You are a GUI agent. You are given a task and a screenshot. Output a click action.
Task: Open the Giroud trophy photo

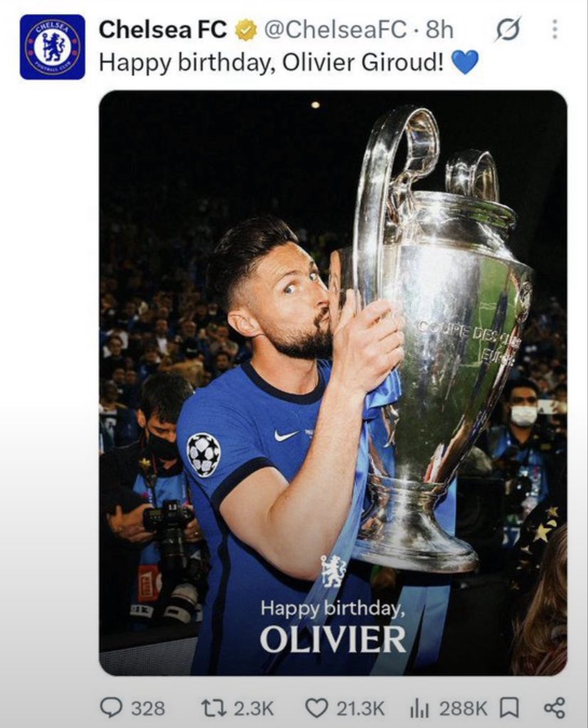pos(333,382)
